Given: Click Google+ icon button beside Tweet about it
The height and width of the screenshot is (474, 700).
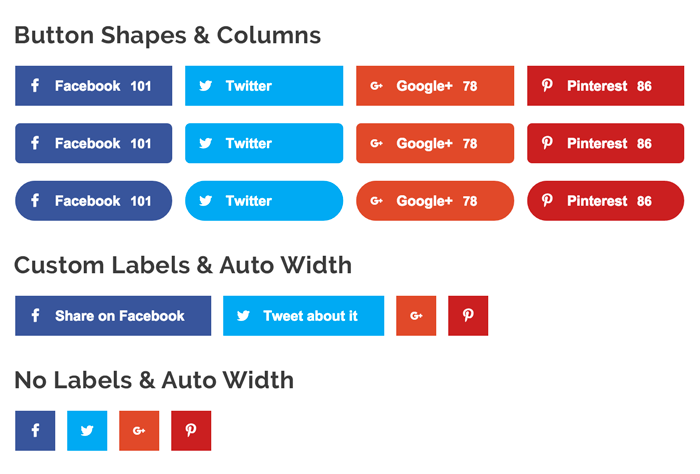Looking at the screenshot, I should (416, 316).
